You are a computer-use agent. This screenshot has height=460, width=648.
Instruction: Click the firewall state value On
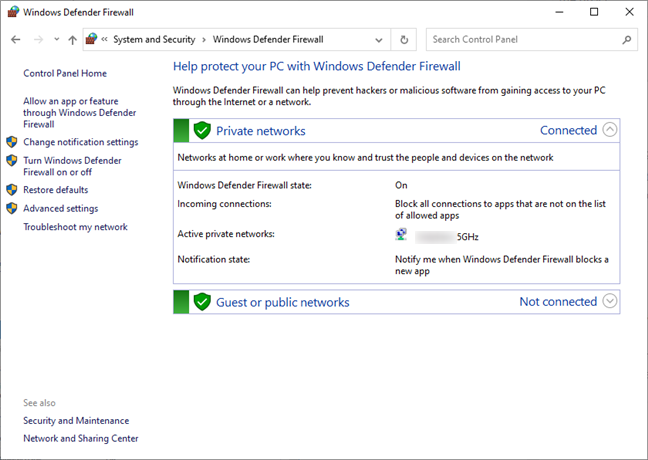point(401,185)
